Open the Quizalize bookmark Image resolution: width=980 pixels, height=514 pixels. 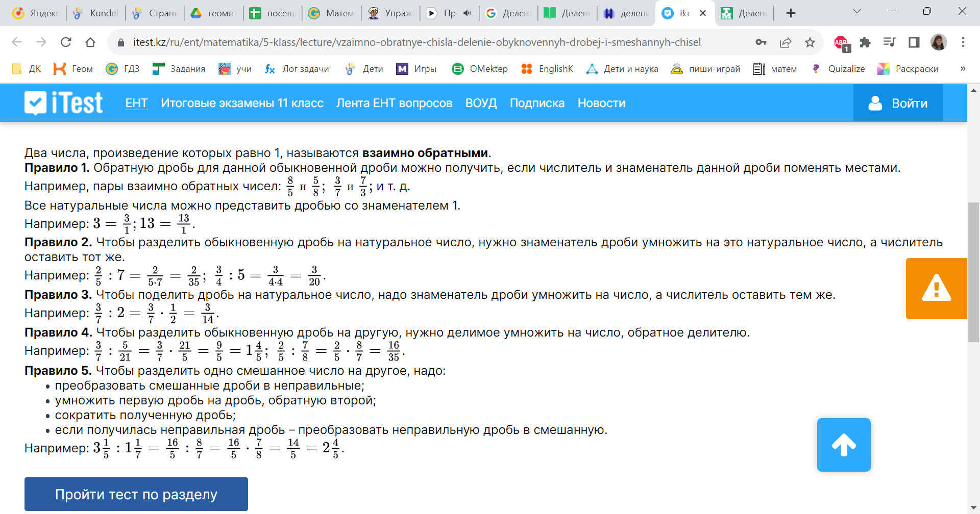tap(837, 69)
